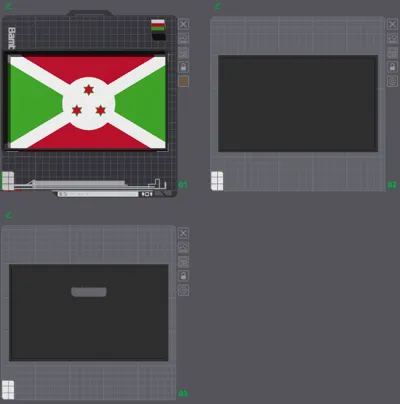
Task: Edit plate 01 name via green icon
Action: tap(8, 6)
